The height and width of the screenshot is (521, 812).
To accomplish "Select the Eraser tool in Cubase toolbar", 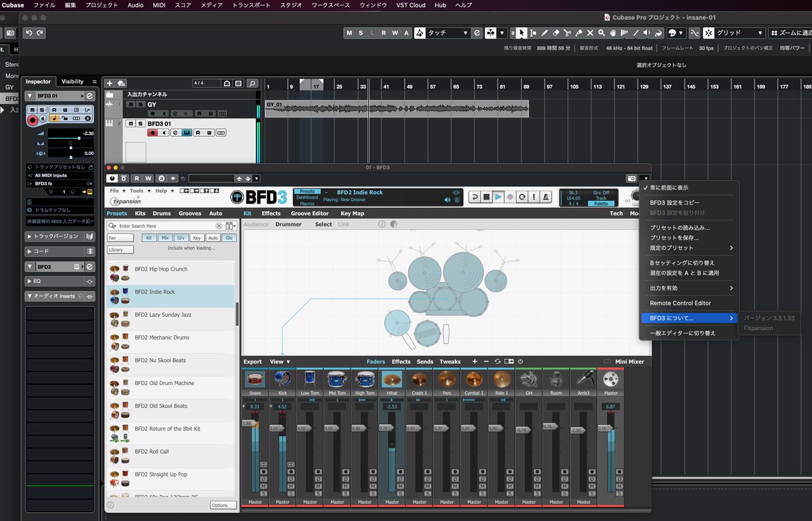I will click(556, 32).
